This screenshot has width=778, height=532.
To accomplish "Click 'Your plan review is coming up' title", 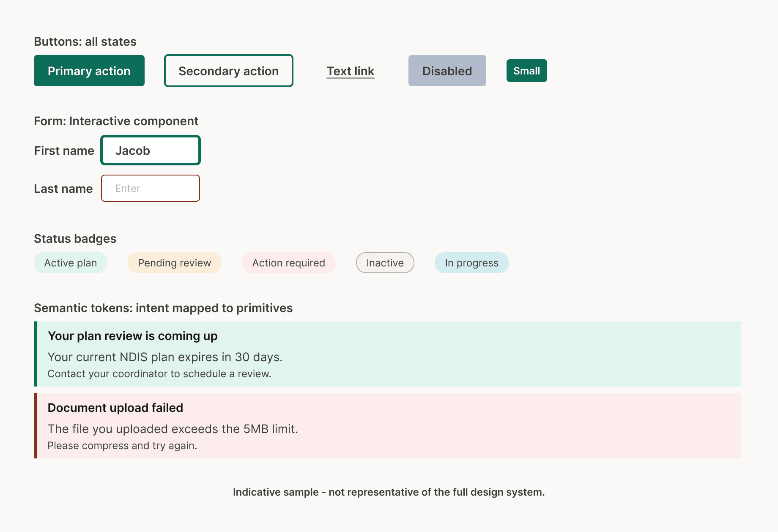I will 133,336.
